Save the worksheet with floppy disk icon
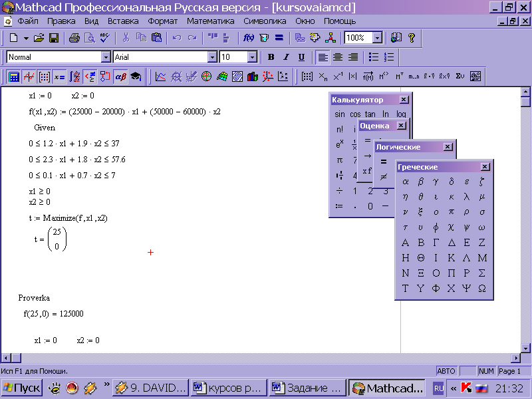The width and height of the screenshot is (532, 399). (x=54, y=38)
